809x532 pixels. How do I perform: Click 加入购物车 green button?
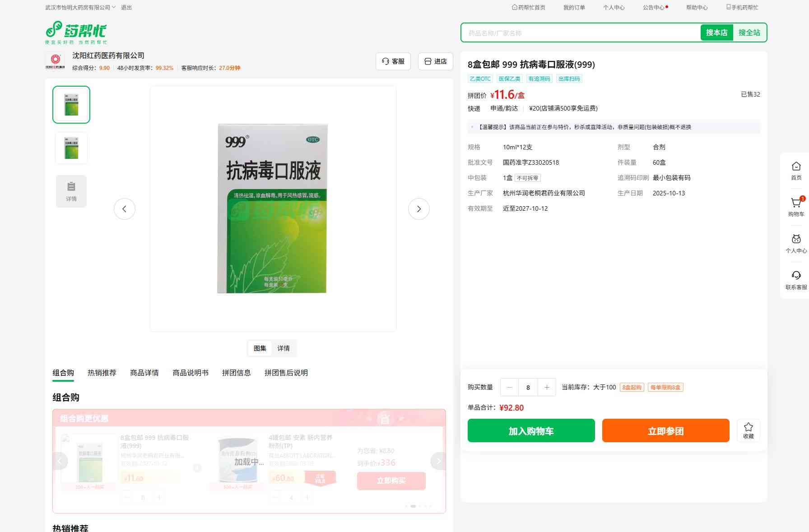pos(531,430)
